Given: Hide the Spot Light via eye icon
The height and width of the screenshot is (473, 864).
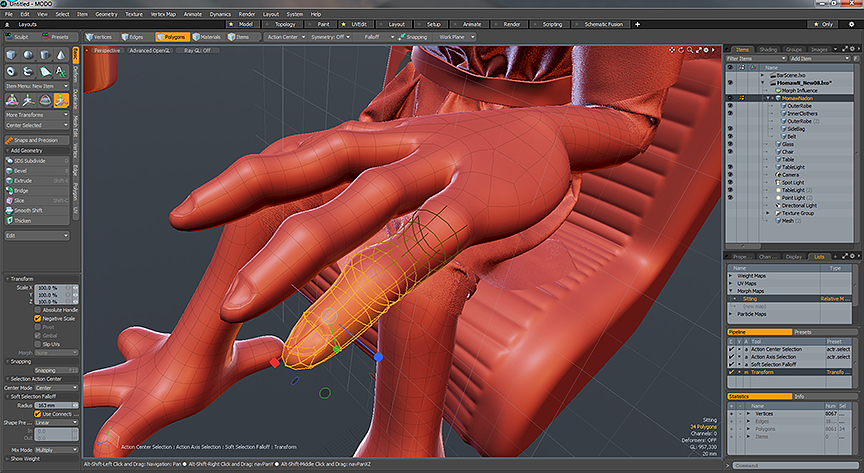Looking at the screenshot, I should [x=731, y=182].
